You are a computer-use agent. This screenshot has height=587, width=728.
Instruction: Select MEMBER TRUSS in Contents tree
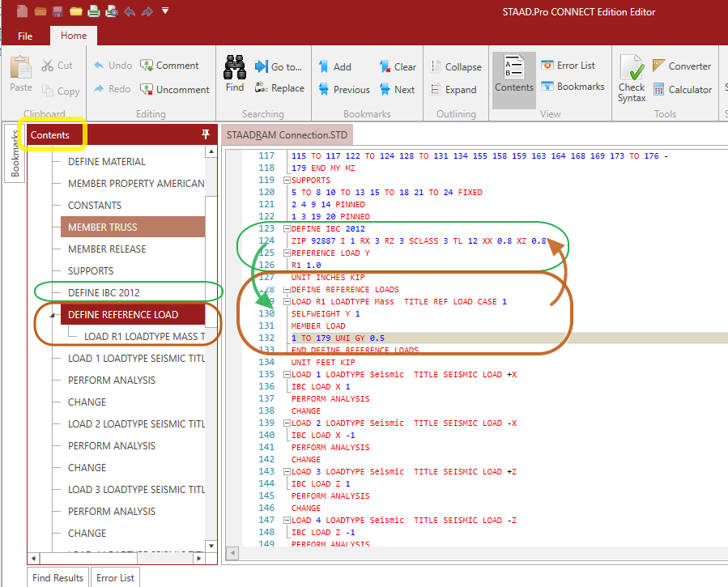102,228
